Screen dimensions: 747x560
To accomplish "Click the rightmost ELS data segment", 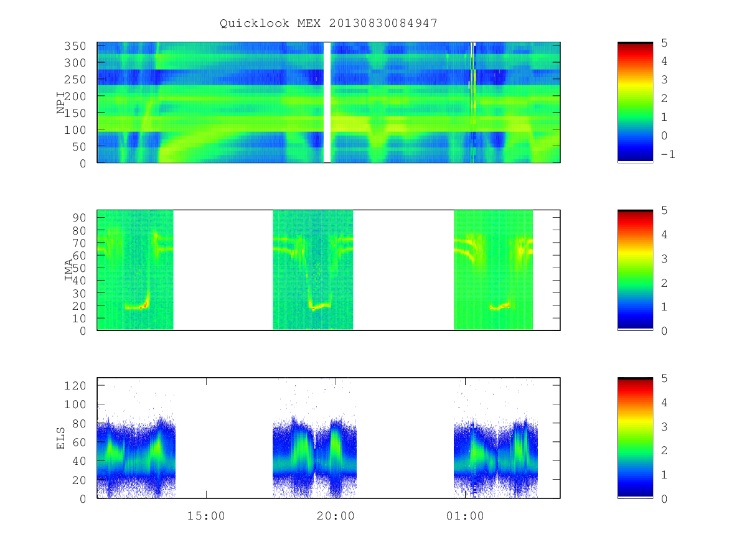I will click(x=496, y=457).
